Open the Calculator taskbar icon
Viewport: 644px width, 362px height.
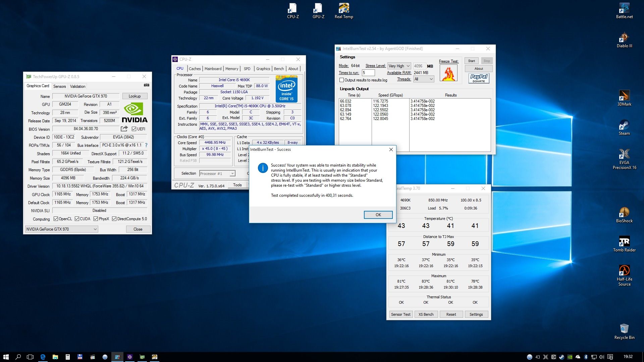point(67,357)
